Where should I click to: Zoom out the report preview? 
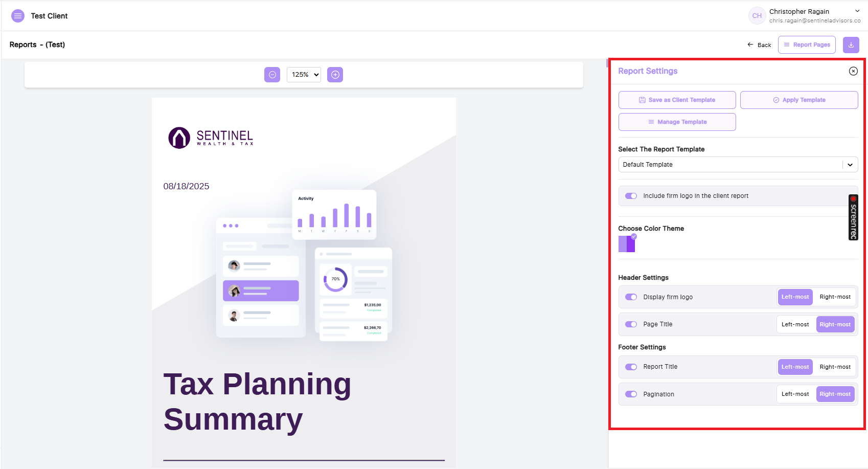[x=272, y=75]
